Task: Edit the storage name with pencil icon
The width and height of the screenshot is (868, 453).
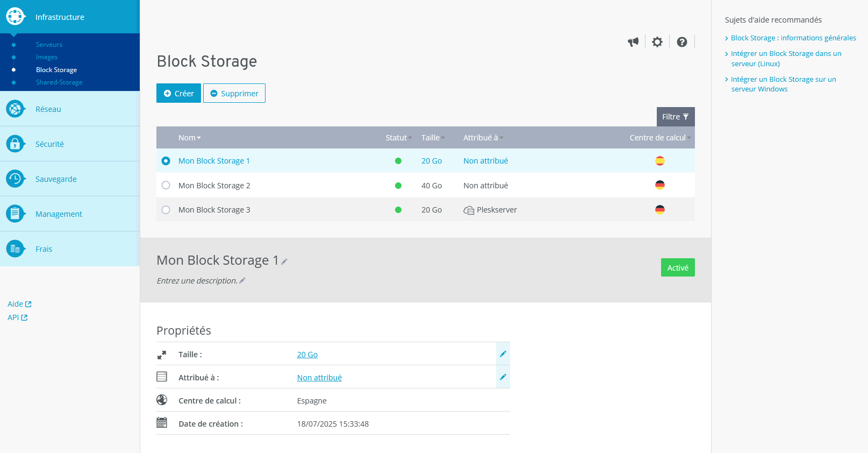Action: click(x=284, y=261)
